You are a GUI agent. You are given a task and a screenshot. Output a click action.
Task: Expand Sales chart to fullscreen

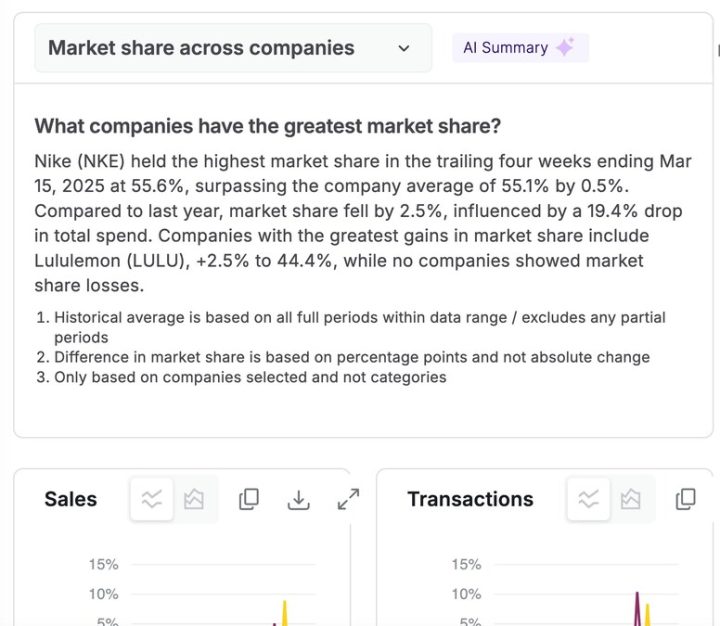pos(348,499)
